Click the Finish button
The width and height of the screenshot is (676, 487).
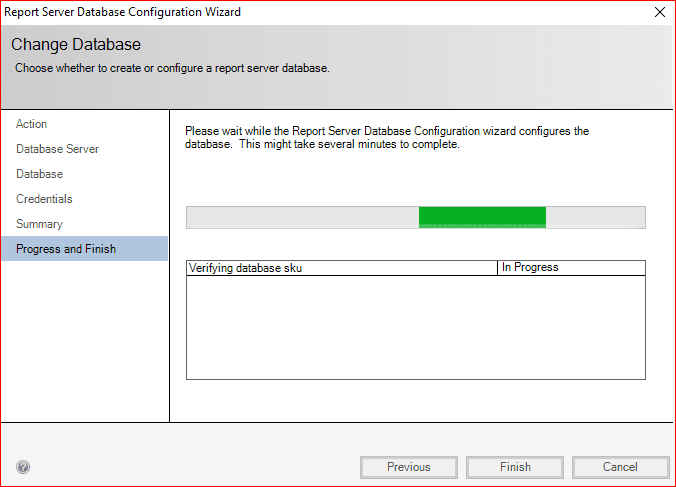click(515, 467)
